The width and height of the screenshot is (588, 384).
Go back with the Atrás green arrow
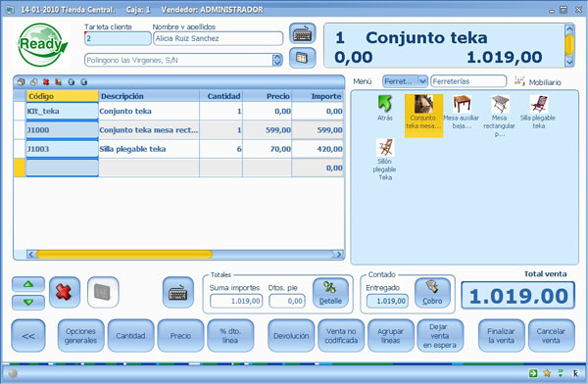coord(385,108)
